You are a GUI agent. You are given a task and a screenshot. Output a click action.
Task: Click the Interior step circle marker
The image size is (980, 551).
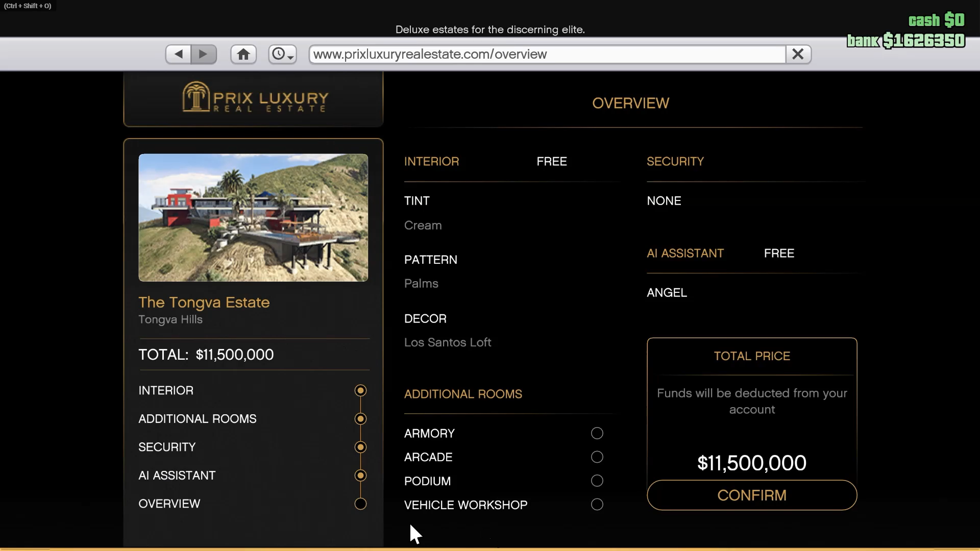[x=360, y=390]
